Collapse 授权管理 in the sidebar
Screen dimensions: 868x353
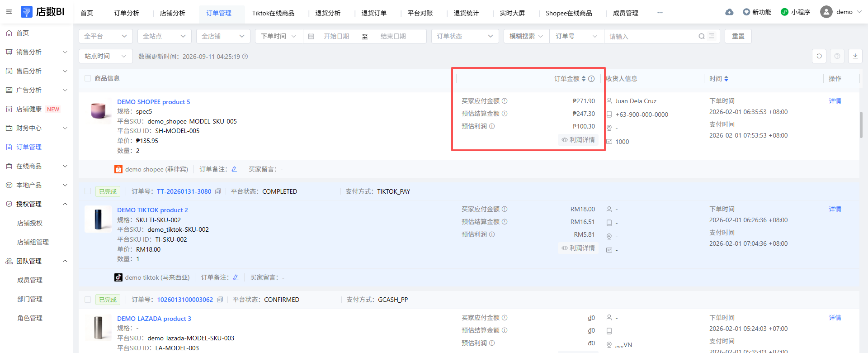pyautogui.click(x=37, y=204)
